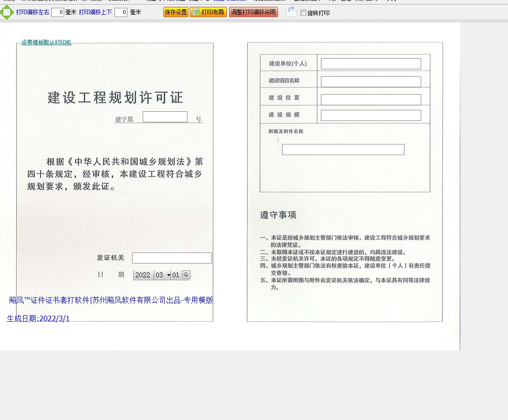Click the 今 today button by date
Screen dimensions: 508x420
coord(186,275)
